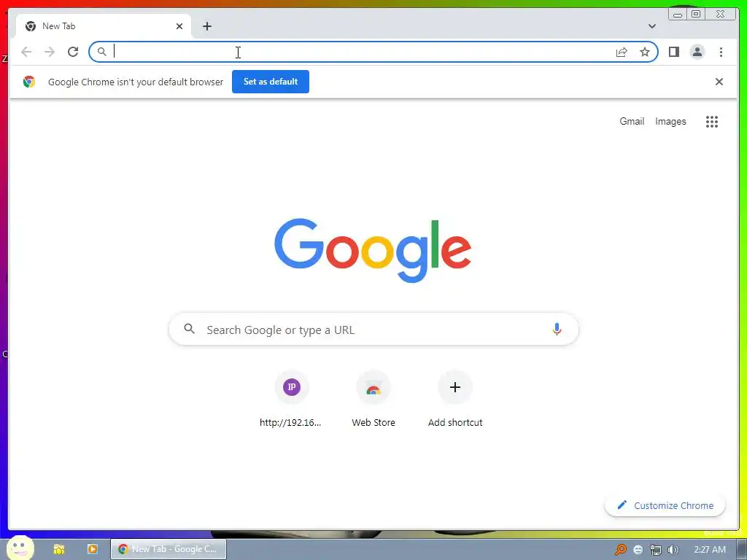The image size is (747, 560).
Task: Open the Chrome side panel
Action: point(673,52)
